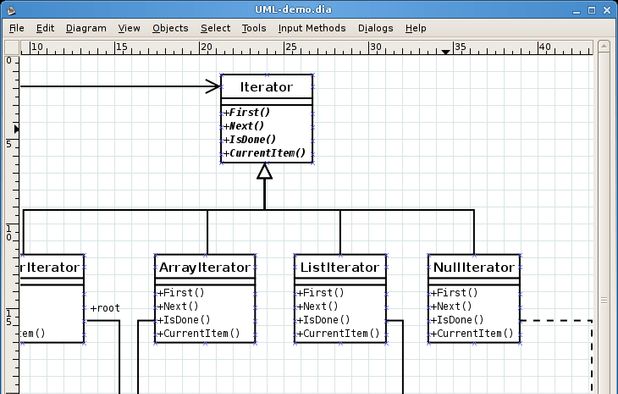Click the dashed dependency line beside NullIterator
The width and height of the screenshot is (618, 394).
pyautogui.click(x=556, y=321)
